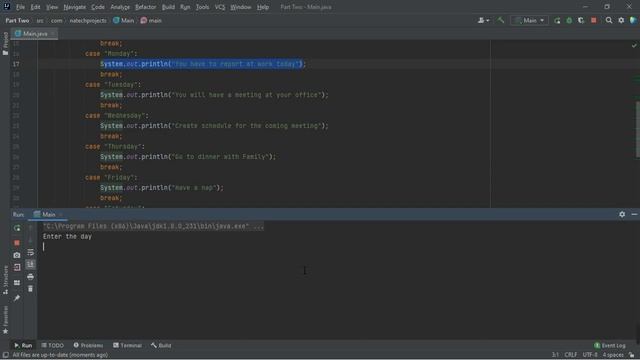The height and width of the screenshot is (360, 640).
Task: Run Main with the toolbar run icon
Action: [x=557, y=20]
